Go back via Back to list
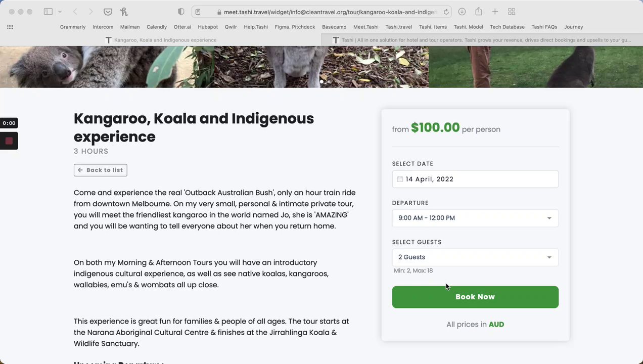Image resolution: width=643 pixels, height=364 pixels. click(100, 170)
